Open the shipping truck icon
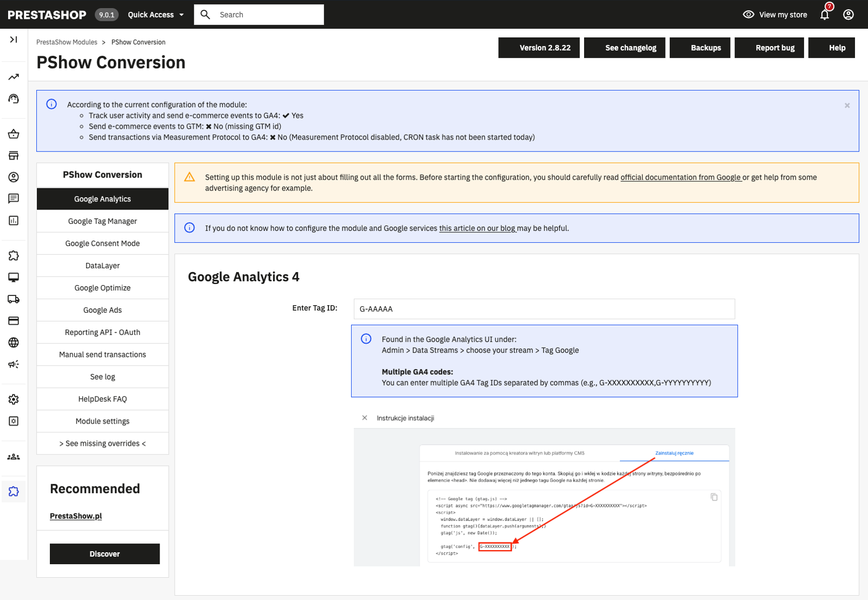Viewport: 868px width, 600px height. [x=14, y=299]
